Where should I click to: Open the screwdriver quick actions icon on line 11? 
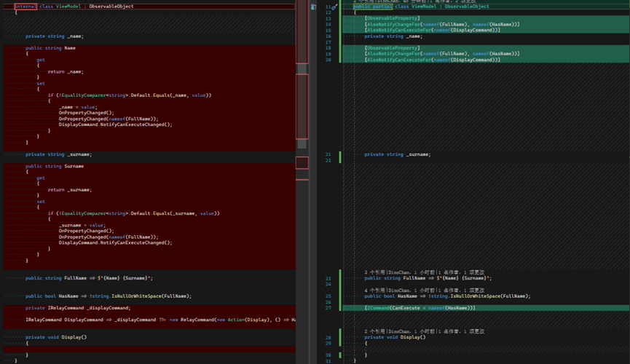click(335, 7)
